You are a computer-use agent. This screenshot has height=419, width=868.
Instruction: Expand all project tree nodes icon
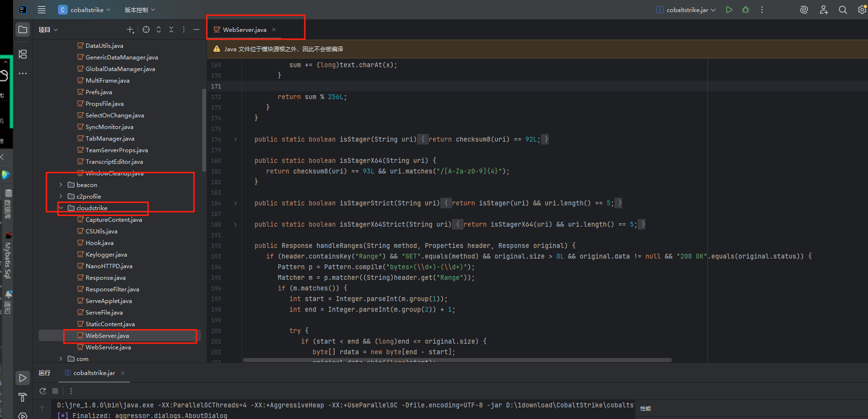pos(159,29)
